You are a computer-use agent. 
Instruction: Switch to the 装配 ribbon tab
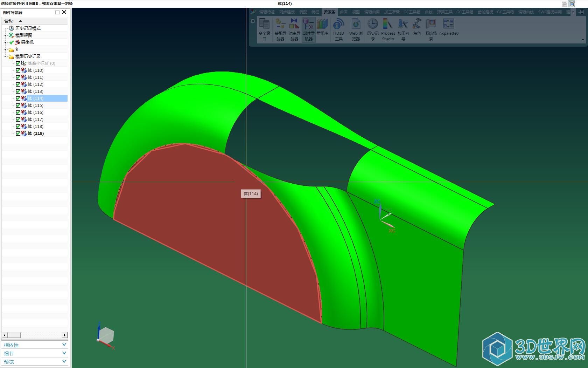click(303, 12)
